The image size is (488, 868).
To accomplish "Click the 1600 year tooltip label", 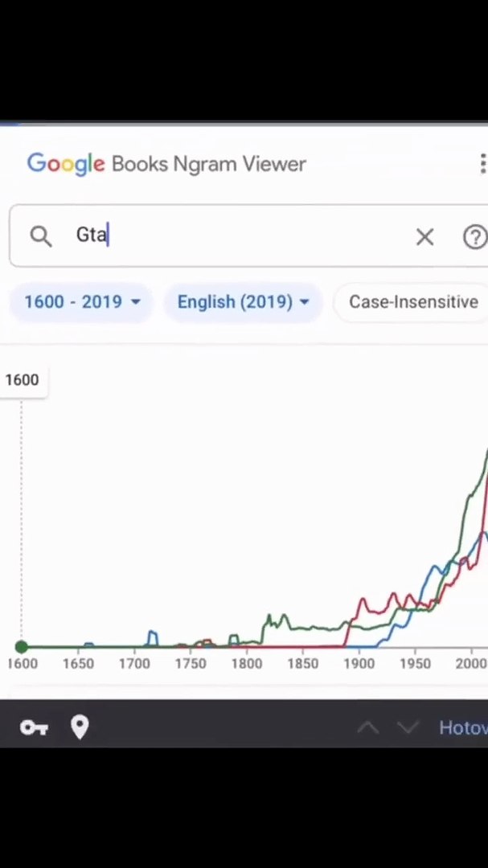I will (23, 380).
